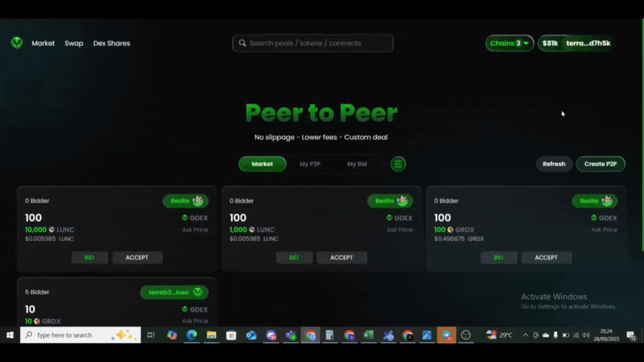Open the Swap page in the top nav
This screenshot has height=362, width=644.
74,43
